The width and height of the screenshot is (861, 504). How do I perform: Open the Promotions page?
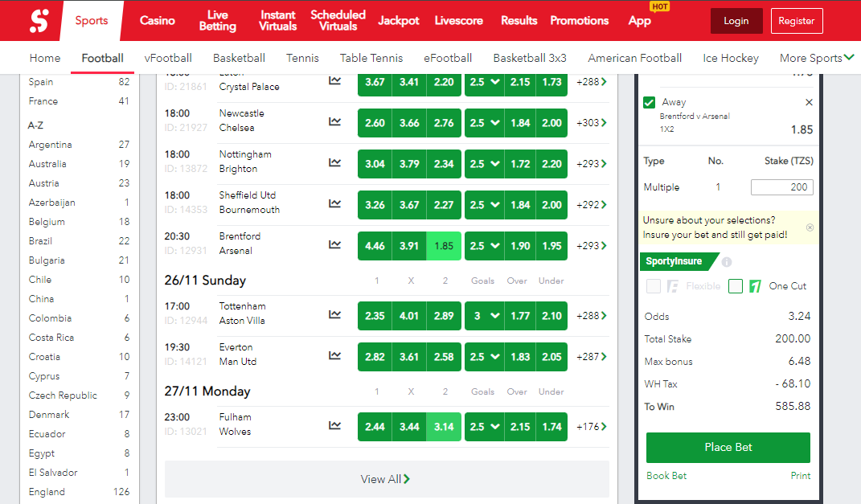[x=580, y=20]
